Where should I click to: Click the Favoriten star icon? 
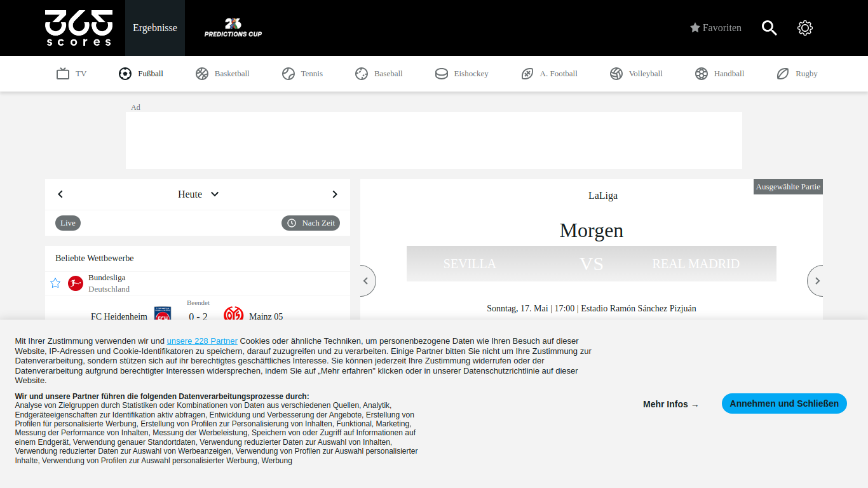(695, 28)
